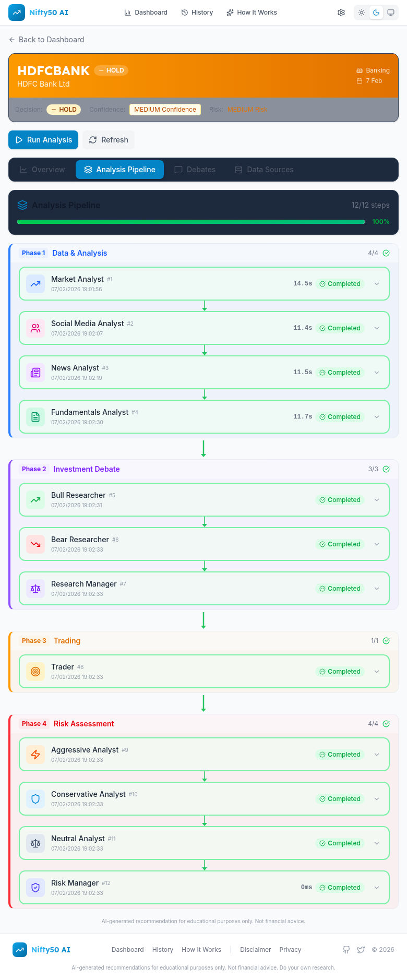Switch to light theme mode
This screenshot has width=407, height=980.
(x=362, y=13)
